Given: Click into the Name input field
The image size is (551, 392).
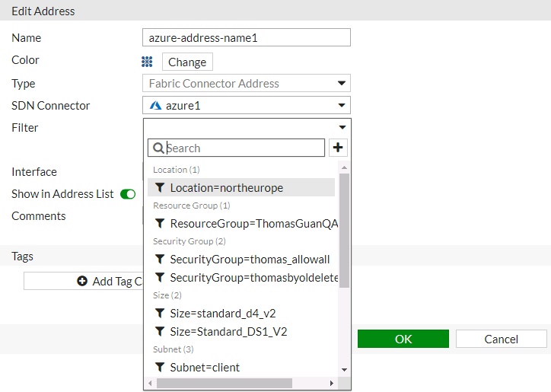Looking at the screenshot, I should click(246, 38).
